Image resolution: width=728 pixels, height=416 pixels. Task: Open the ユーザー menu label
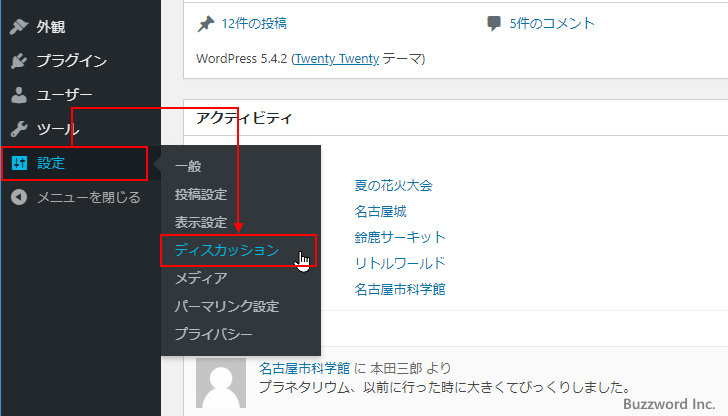[65, 95]
